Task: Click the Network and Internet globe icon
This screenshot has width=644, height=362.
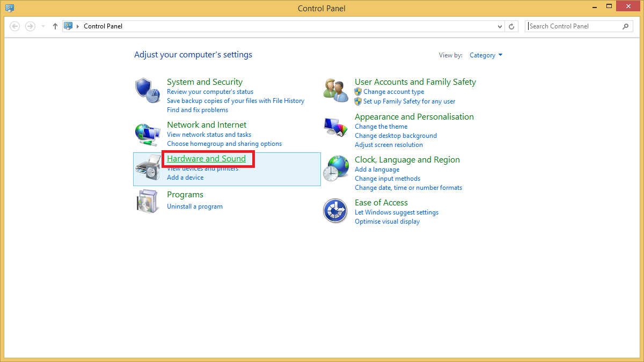Action: [148, 134]
